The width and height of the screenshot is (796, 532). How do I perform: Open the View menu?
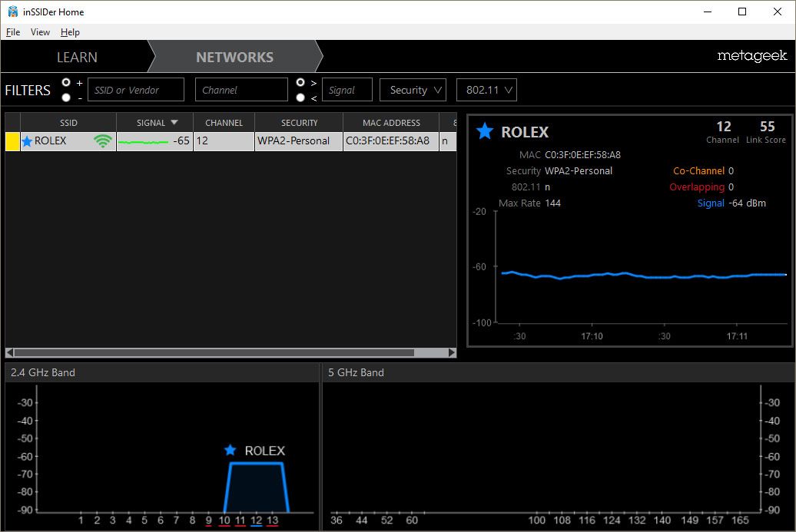click(40, 32)
